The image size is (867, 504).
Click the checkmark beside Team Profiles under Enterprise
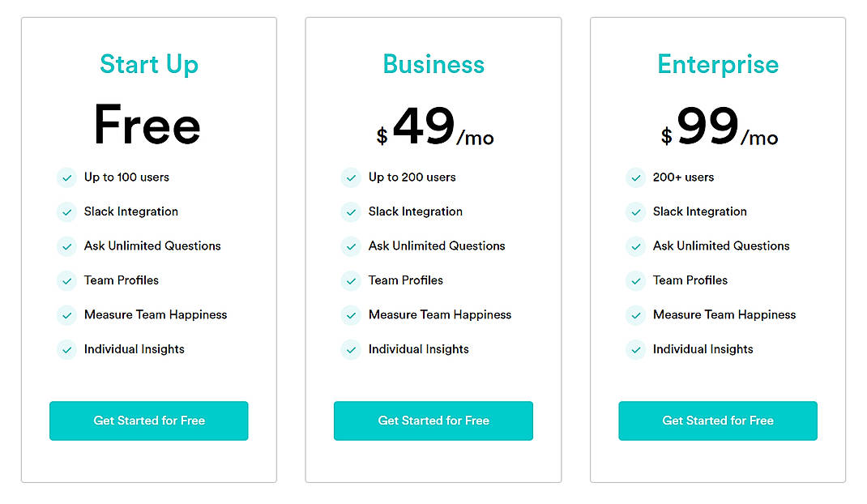635,280
